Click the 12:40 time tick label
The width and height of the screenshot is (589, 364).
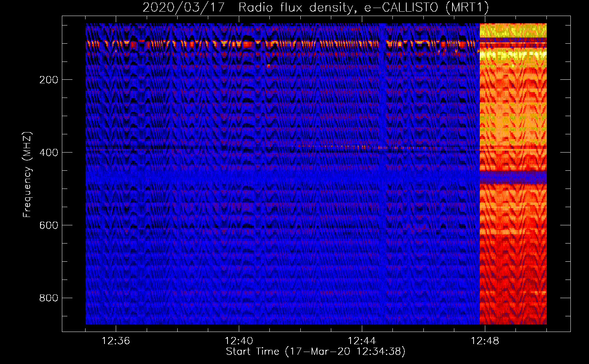pos(239,341)
